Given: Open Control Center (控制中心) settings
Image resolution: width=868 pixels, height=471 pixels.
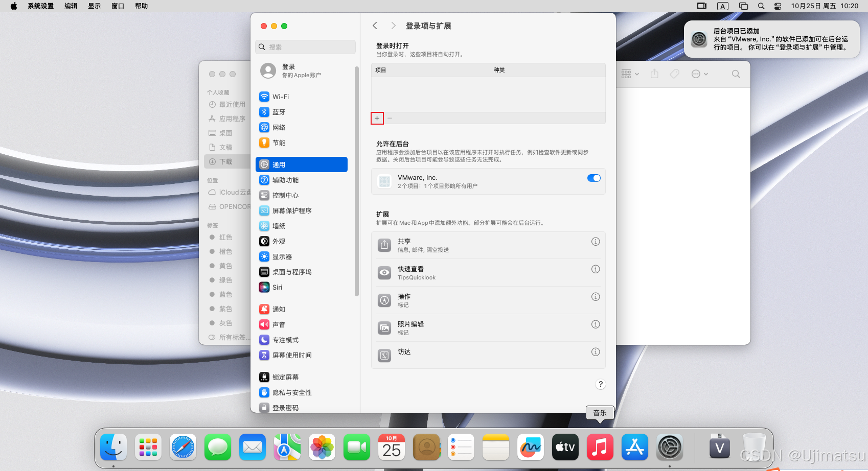Looking at the screenshot, I should click(x=302, y=195).
